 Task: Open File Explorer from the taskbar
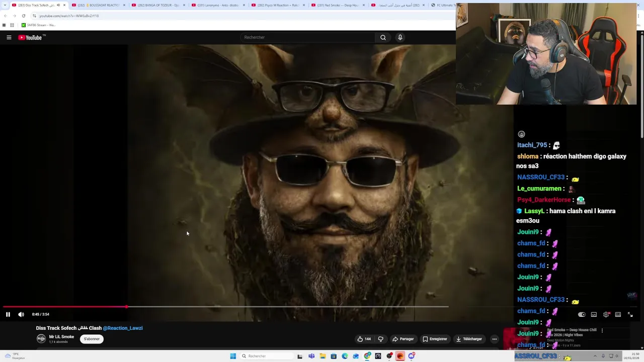coord(323,356)
